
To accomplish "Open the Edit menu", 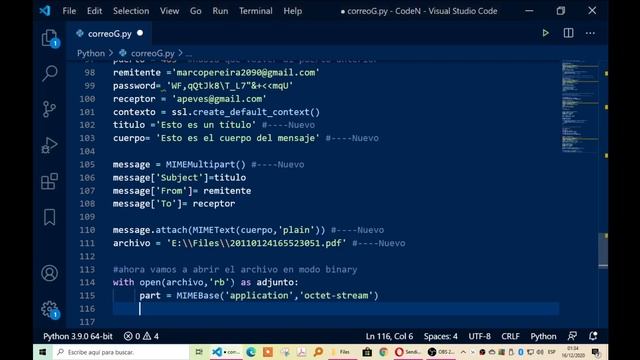I will click(x=94, y=11).
